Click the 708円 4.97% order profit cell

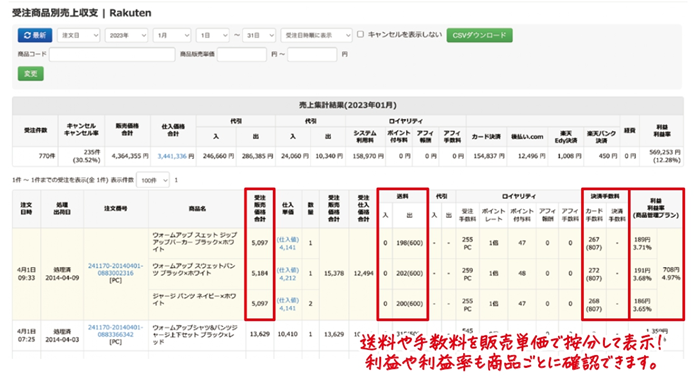point(671,274)
